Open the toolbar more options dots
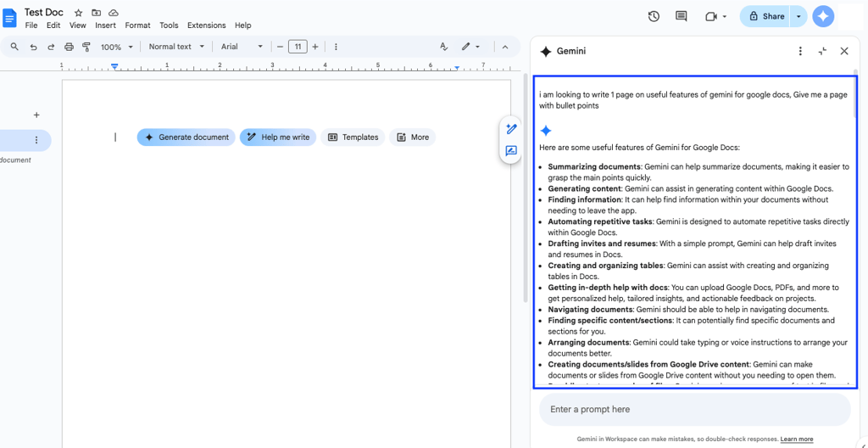This screenshot has height=448, width=868. [336, 48]
